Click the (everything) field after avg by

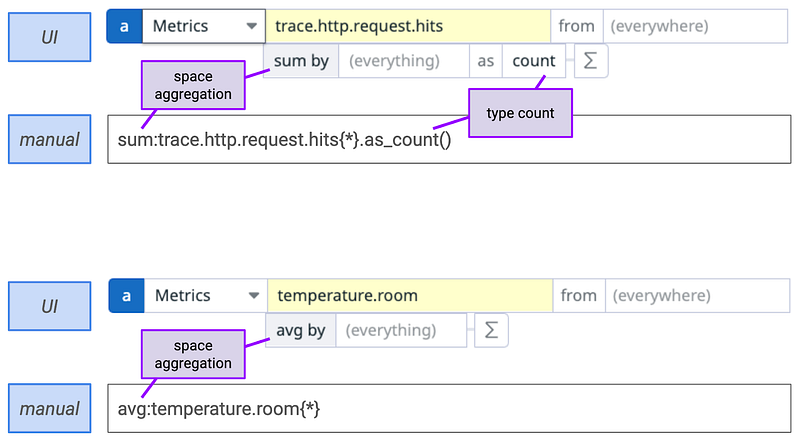(x=400, y=330)
